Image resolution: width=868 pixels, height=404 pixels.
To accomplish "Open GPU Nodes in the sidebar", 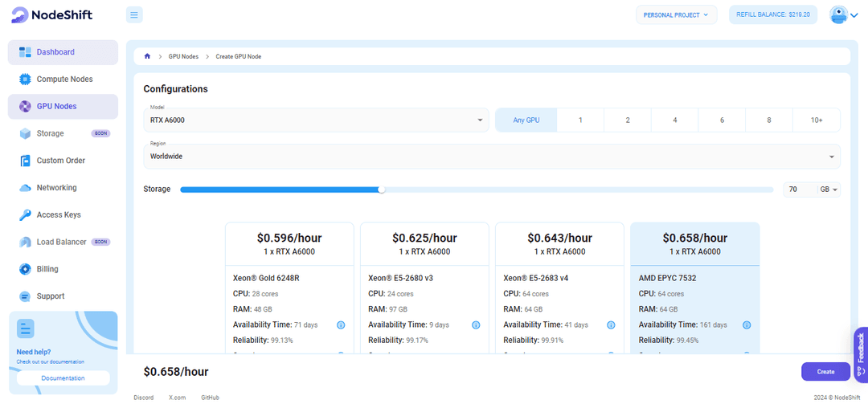I will pyautogui.click(x=63, y=106).
